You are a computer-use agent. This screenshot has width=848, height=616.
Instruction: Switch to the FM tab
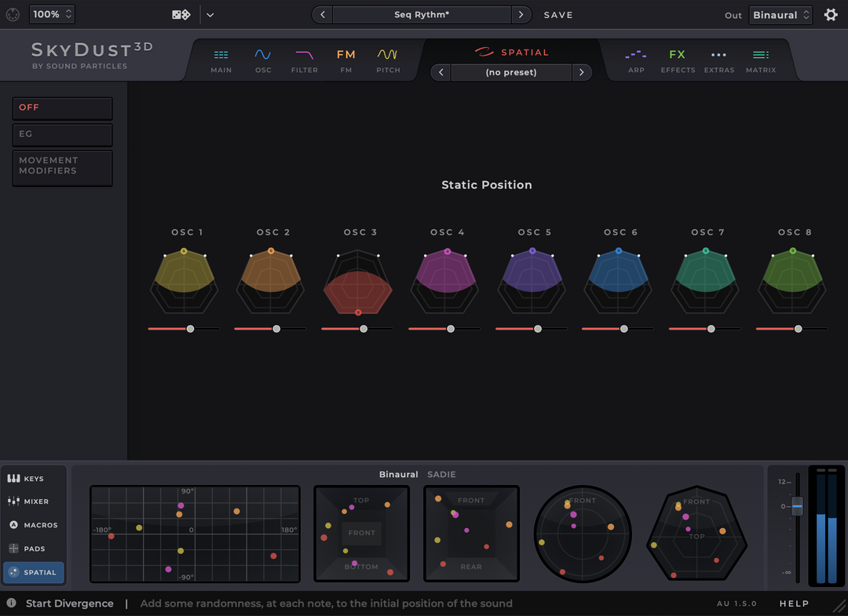coord(346,61)
